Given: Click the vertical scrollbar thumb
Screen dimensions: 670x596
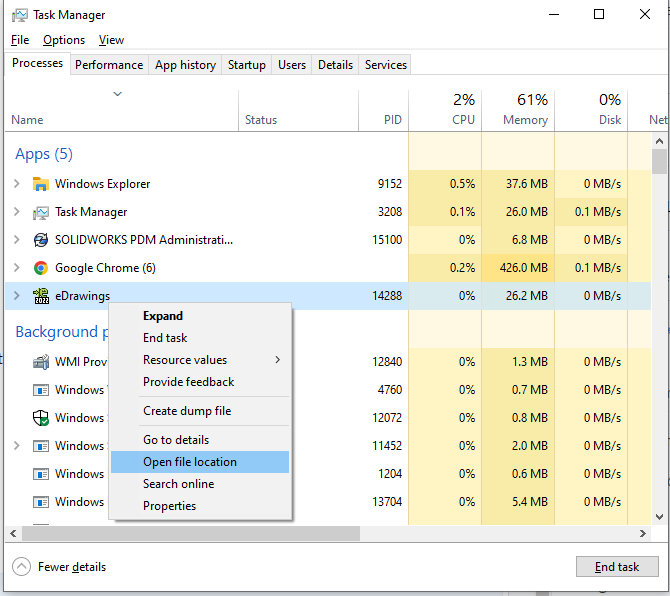Looking at the screenshot, I should 659,161.
